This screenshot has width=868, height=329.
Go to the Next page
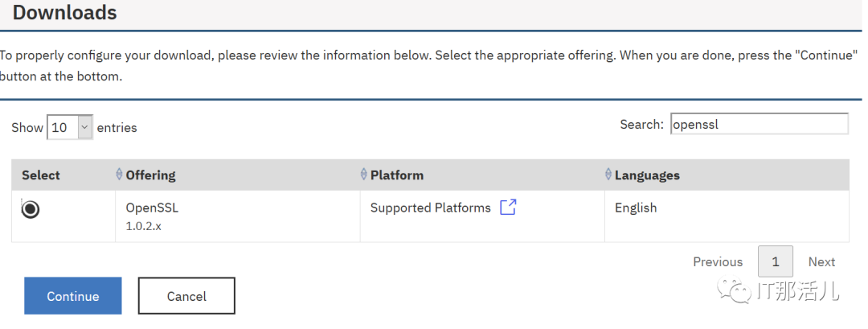pyautogui.click(x=821, y=261)
